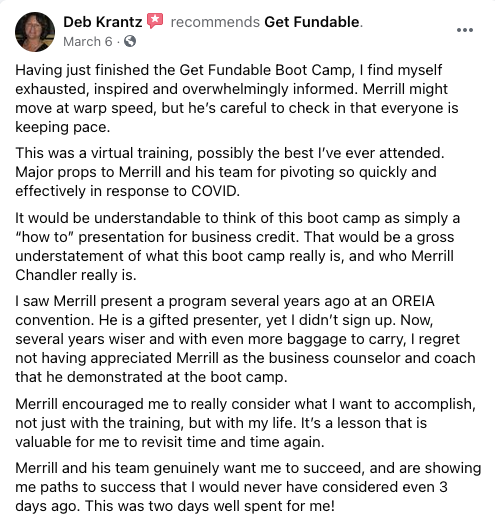Click the paragraph starting 'Merrill encouraged me'
The image size is (495, 523).
coord(245,423)
